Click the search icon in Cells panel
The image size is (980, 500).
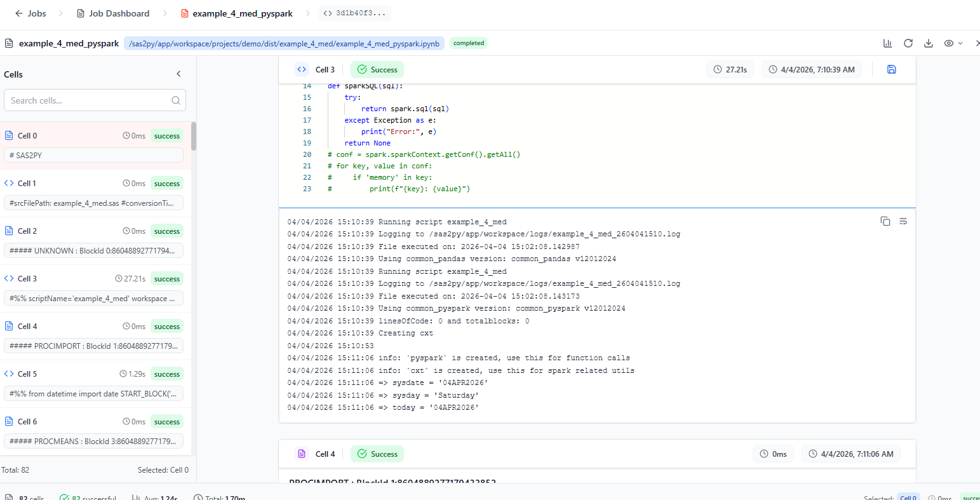coord(175,100)
